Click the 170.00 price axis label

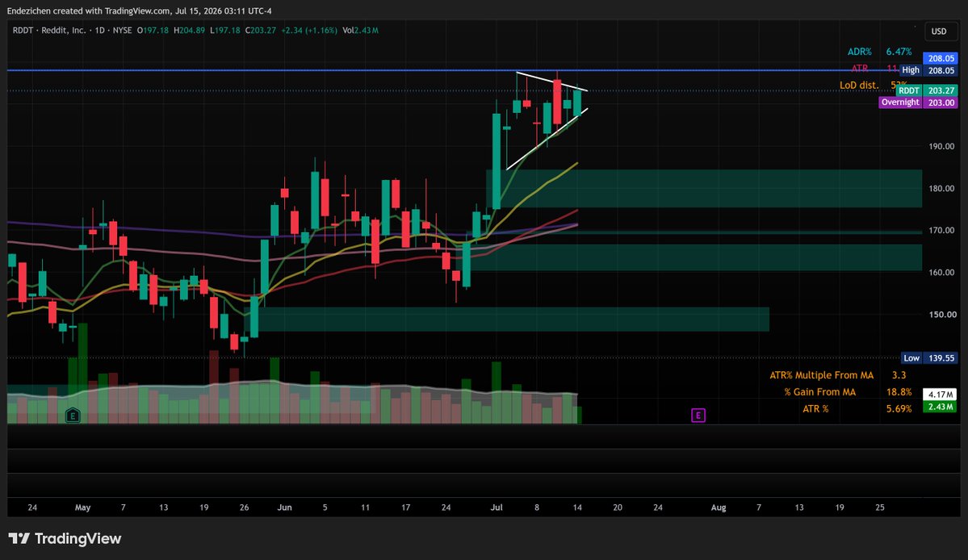tap(941, 230)
